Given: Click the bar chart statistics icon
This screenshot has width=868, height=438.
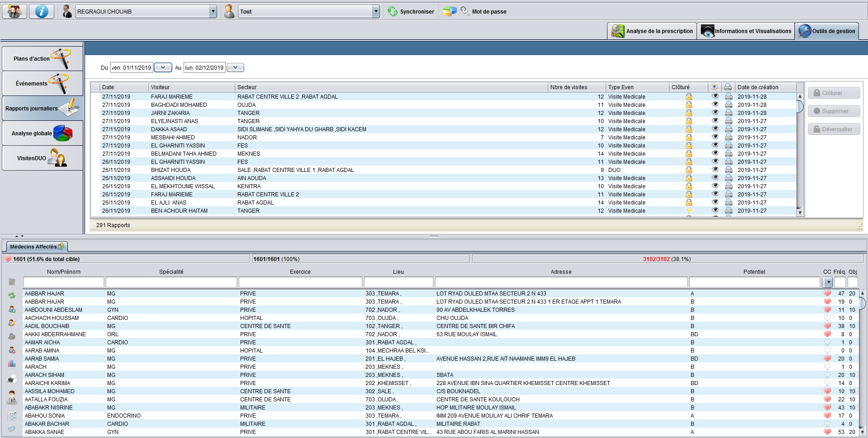Looking at the screenshot, I should pyautogui.click(x=12, y=363).
